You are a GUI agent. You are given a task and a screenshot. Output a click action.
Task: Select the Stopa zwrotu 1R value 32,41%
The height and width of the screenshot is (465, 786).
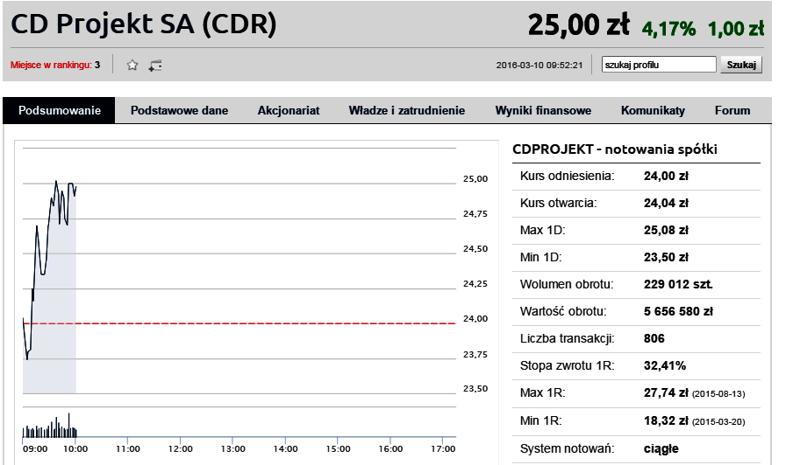pyautogui.click(x=665, y=366)
